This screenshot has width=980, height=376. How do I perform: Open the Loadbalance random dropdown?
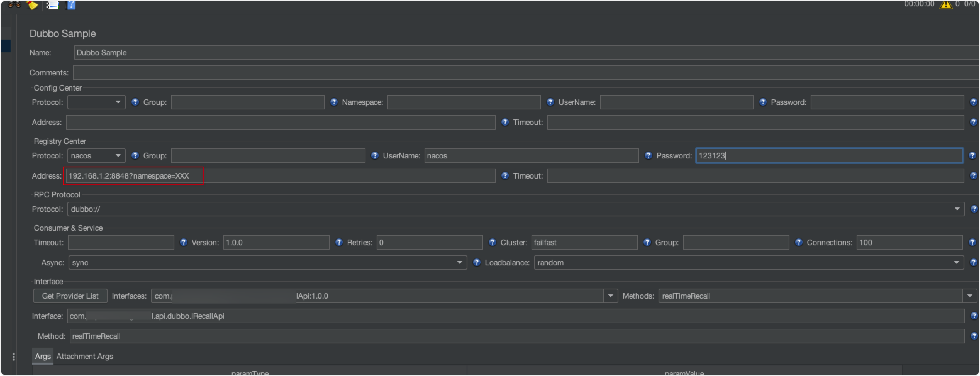point(956,263)
